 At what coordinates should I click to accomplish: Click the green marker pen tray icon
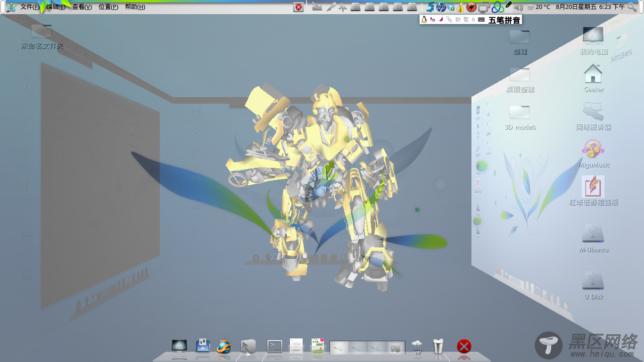pyautogui.click(x=508, y=4)
